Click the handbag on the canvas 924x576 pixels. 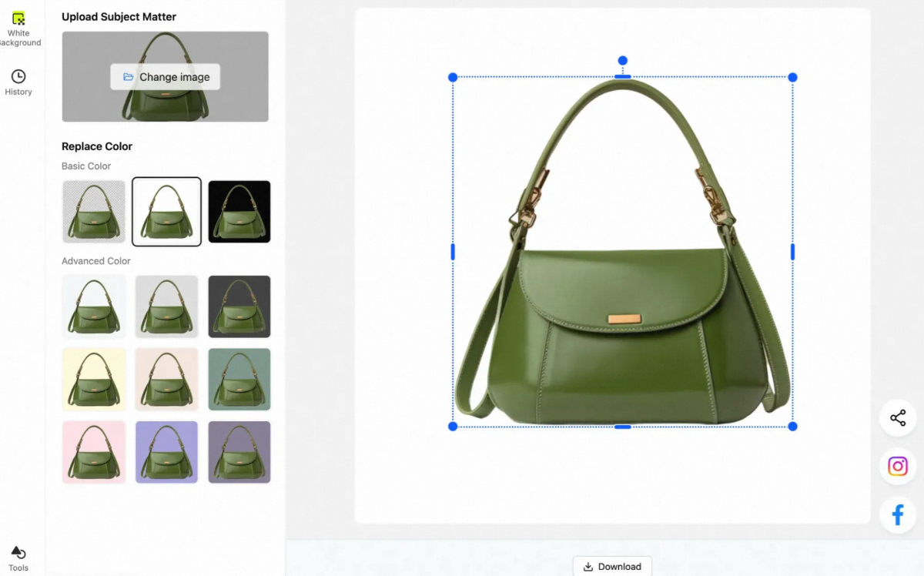622,323
